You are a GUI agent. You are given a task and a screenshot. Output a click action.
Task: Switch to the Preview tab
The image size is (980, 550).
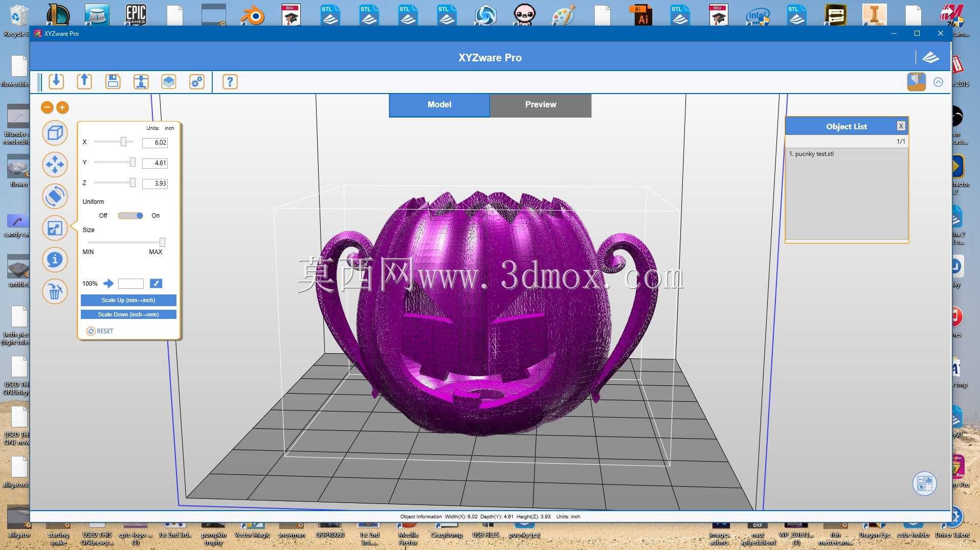pos(541,105)
